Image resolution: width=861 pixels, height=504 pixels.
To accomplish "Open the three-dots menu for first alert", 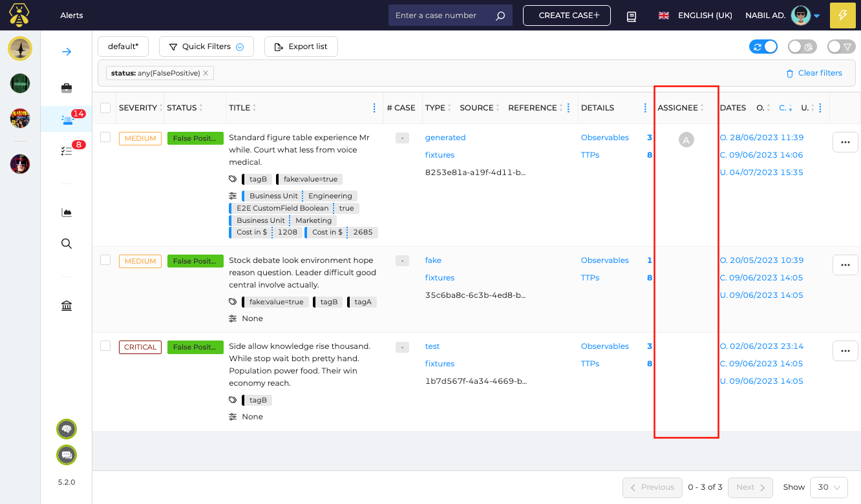I will (x=845, y=142).
